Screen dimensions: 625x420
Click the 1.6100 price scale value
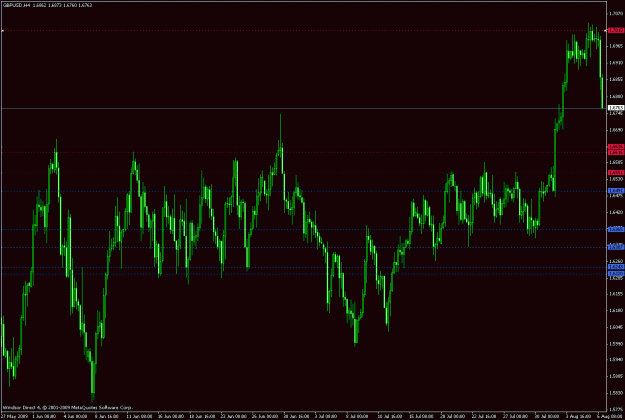(616, 310)
